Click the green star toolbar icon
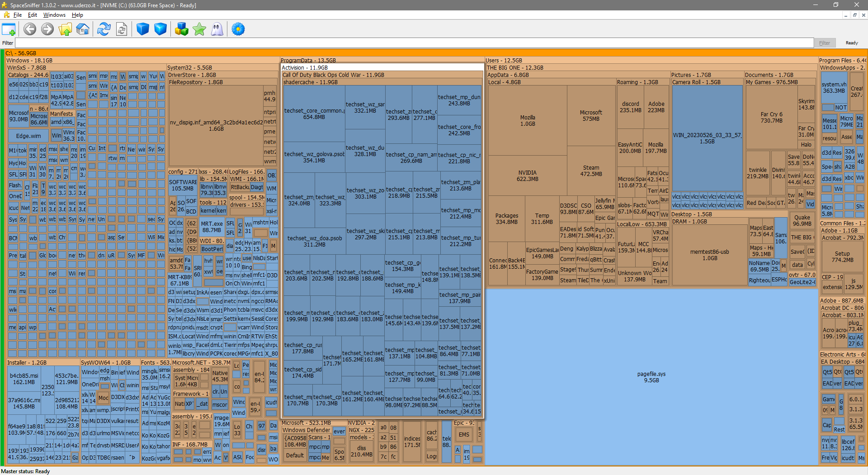Screen dimensions: 868x475 point(199,29)
